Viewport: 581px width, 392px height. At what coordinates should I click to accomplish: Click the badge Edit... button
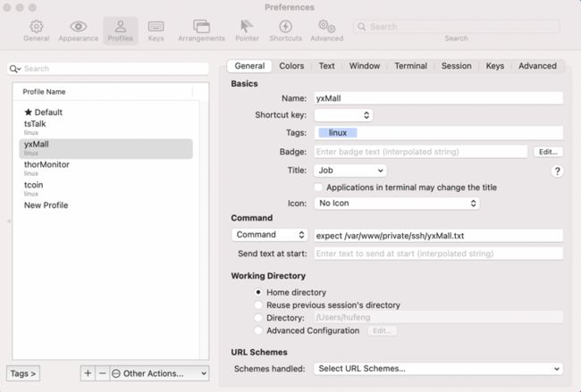tap(548, 152)
